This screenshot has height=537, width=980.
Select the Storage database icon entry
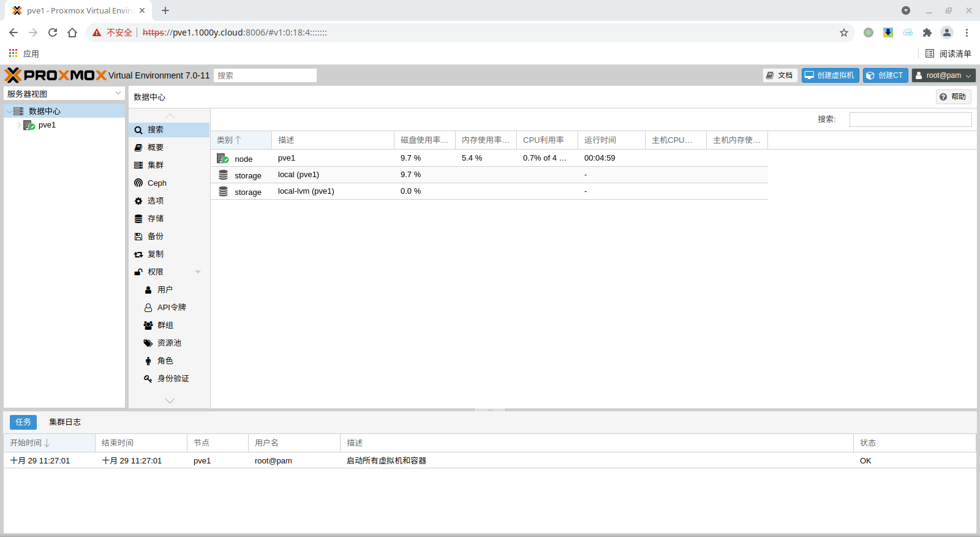point(139,218)
